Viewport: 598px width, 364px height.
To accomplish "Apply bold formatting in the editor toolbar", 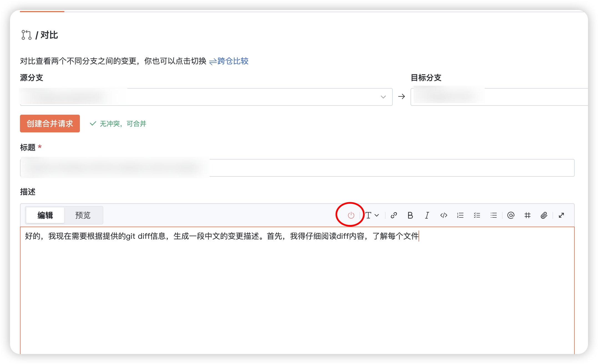I will [x=410, y=215].
